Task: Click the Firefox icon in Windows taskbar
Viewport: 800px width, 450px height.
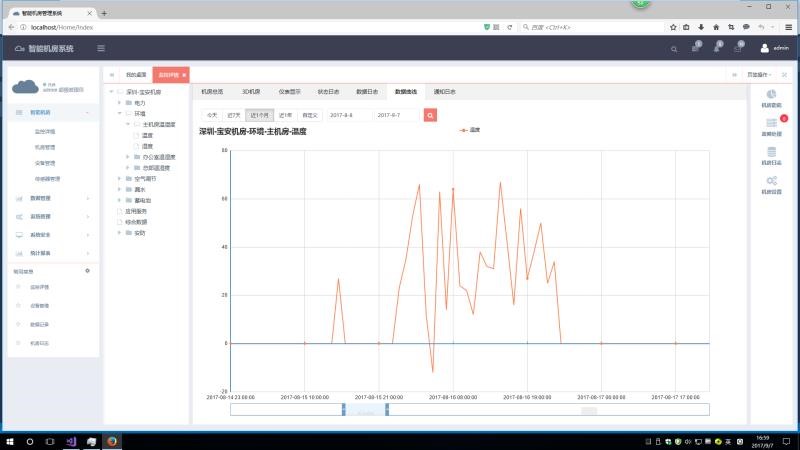Action: [112, 440]
